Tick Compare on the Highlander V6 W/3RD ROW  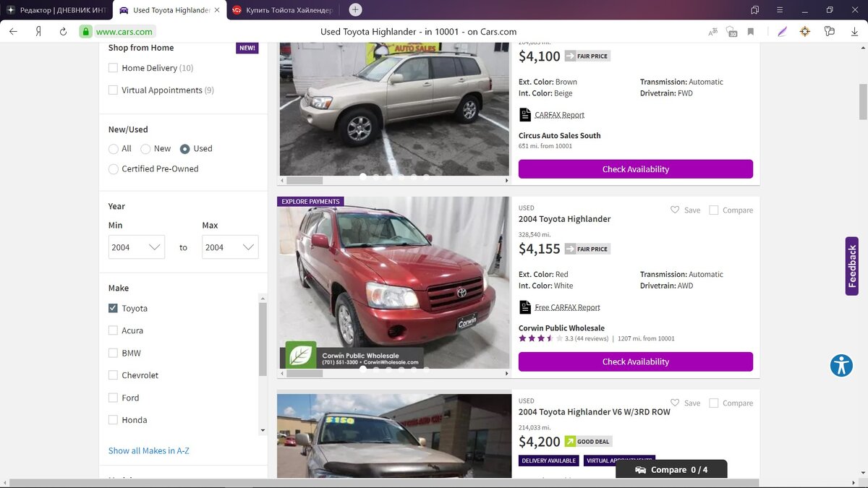(714, 403)
